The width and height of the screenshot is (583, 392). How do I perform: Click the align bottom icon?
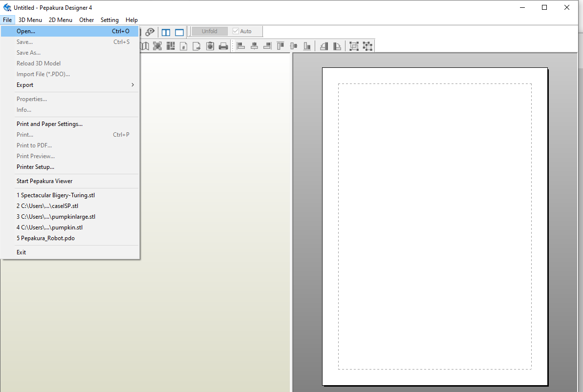coord(307,46)
